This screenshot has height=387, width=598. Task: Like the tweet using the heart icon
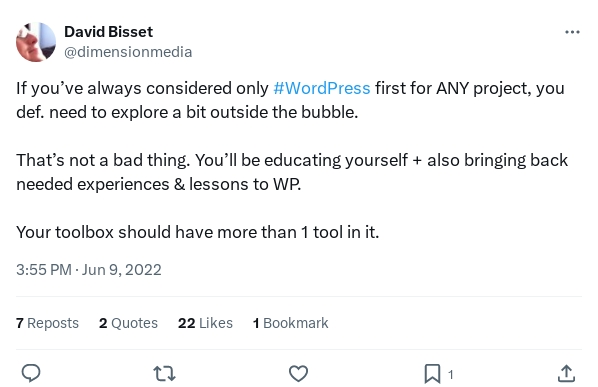point(298,373)
